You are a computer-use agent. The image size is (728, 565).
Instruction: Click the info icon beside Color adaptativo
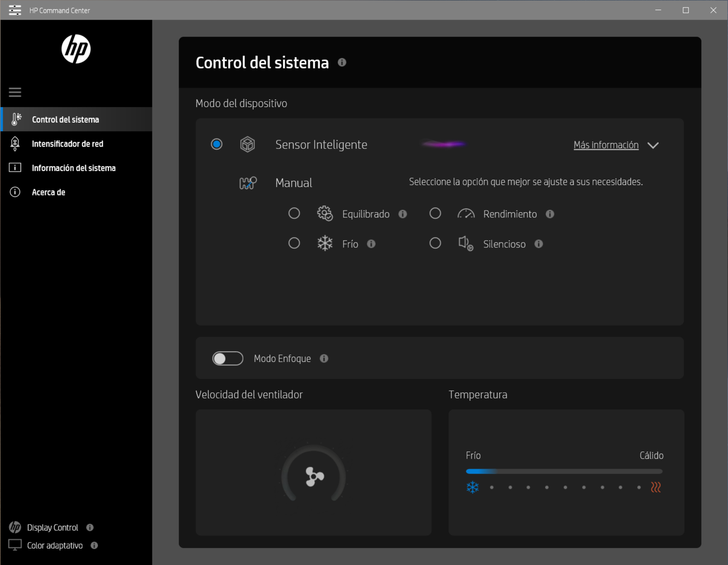point(94,545)
